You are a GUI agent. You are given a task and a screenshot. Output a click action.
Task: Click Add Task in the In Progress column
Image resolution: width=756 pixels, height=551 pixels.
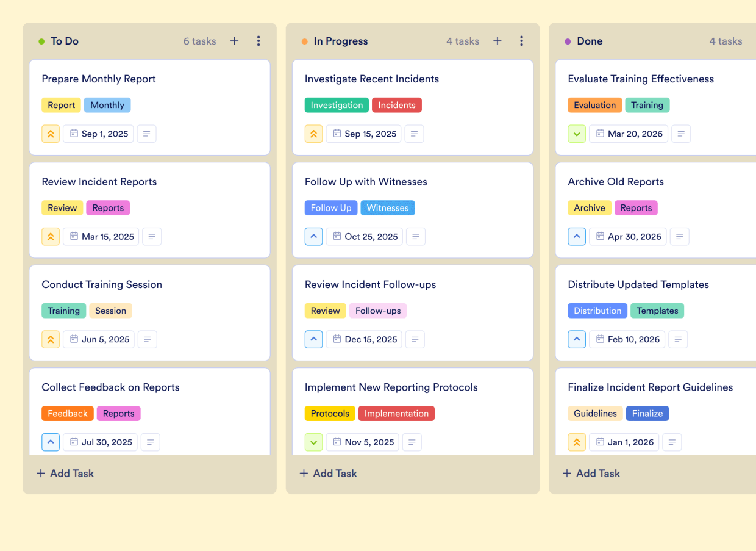click(328, 473)
